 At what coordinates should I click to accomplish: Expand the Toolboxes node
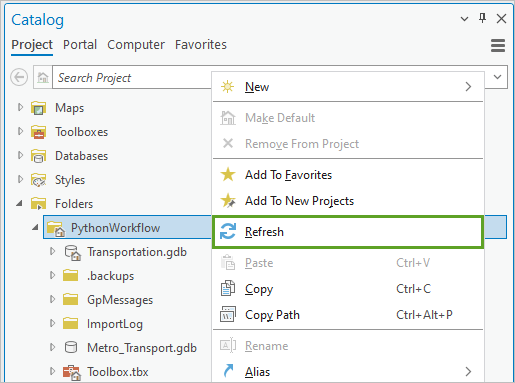[20, 131]
